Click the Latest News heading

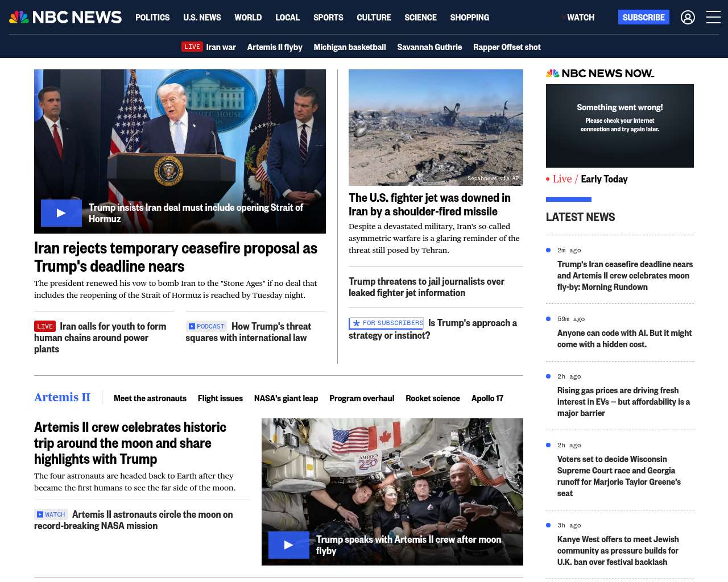coord(580,217)
